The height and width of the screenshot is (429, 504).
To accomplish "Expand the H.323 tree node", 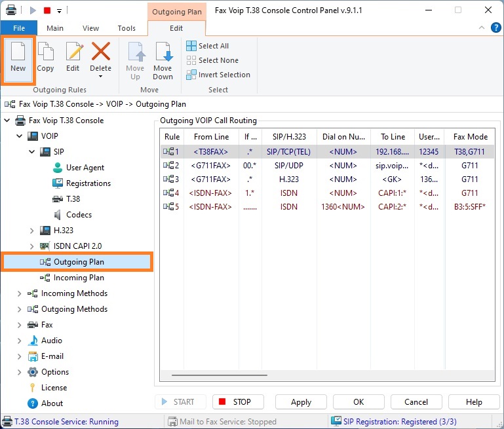I will coord(32,231).
